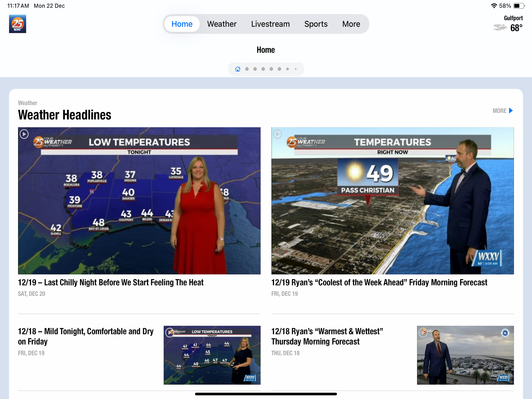Tap the 'FRI, DEC 19' date under Ryan's forecast
Screen dimensions: 532x399
tap(284, 294)
